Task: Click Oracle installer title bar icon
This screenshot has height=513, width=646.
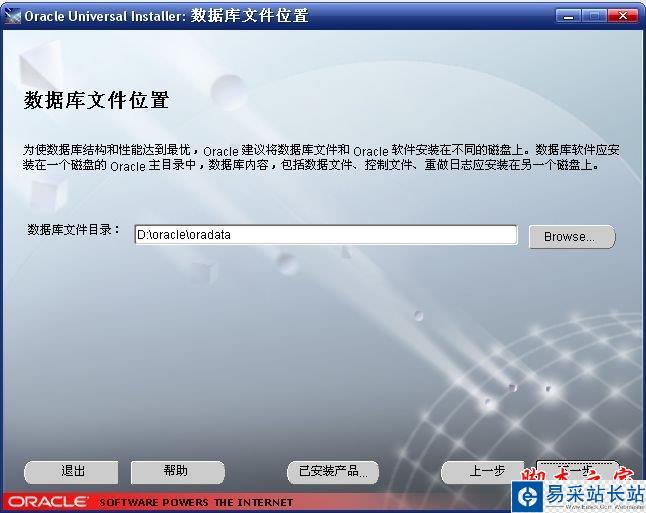Action: [12, 16]
